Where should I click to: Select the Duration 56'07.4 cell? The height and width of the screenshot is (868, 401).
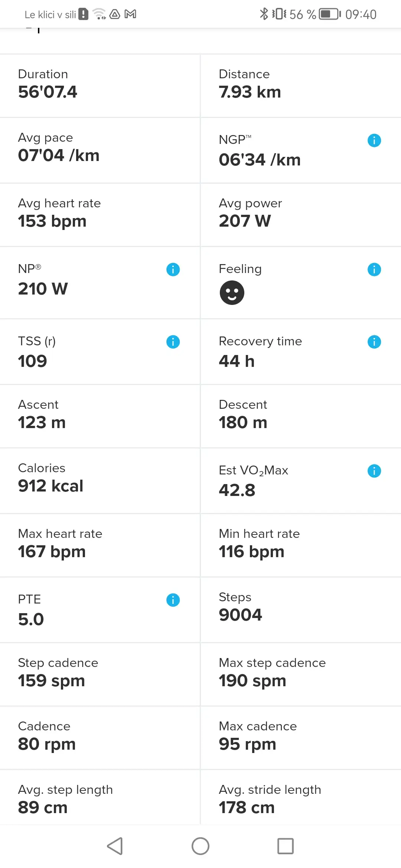pos(100,86)
